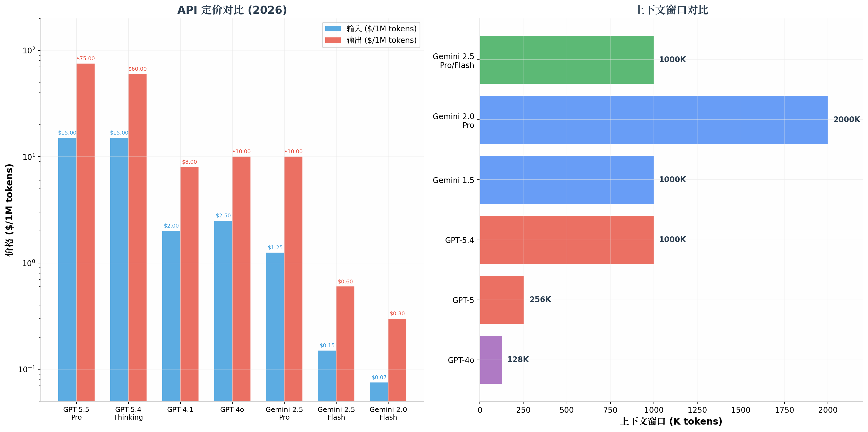Click the "上下文窗口 (K tokens)" axis label
868x432 pixels.
coord(671,421)
